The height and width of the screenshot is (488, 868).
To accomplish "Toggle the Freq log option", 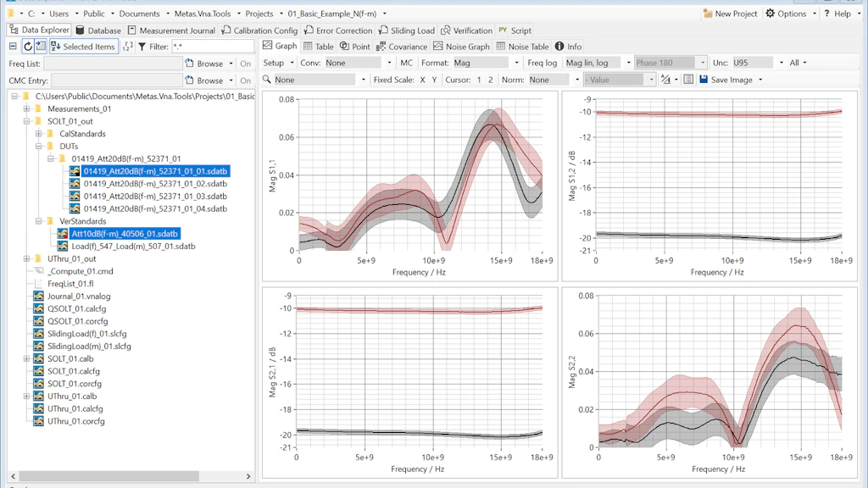I will click(542, 63).
